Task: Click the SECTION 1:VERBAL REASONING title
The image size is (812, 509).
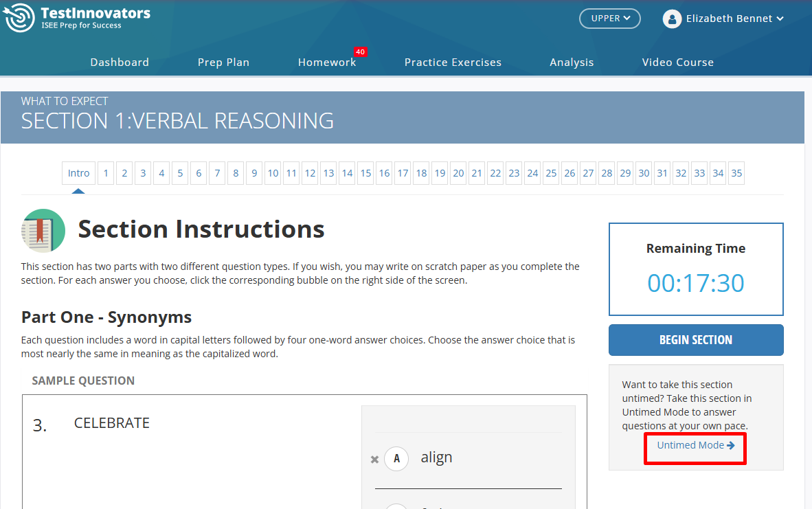Action: tap(177, 121)
